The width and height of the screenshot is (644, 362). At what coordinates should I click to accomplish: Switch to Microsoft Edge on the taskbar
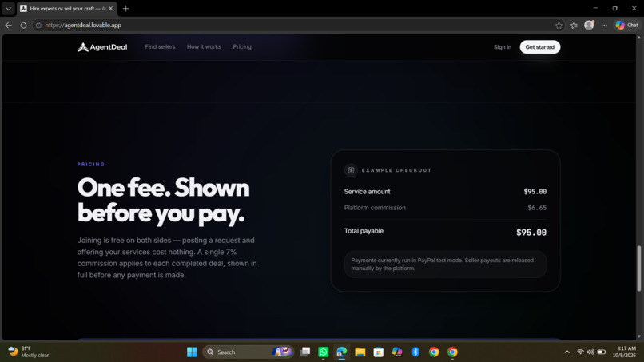(x=342, y=352)
